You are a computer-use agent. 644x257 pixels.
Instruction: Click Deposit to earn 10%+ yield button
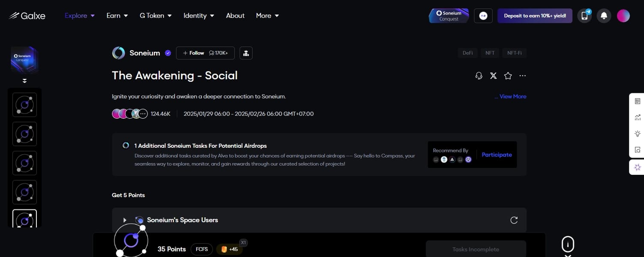pos(534,16)
